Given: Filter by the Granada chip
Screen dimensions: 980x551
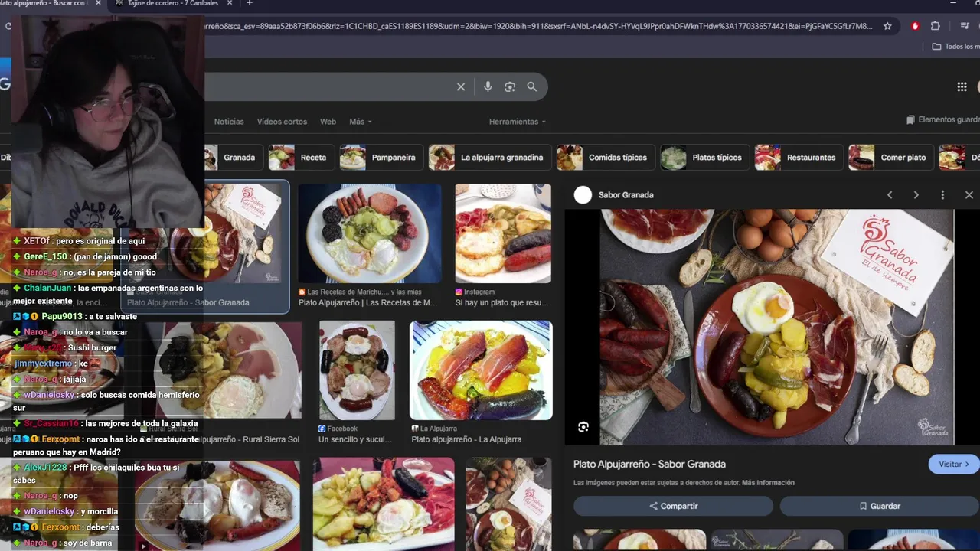Looking at the screenshot, I should point(233,158).
